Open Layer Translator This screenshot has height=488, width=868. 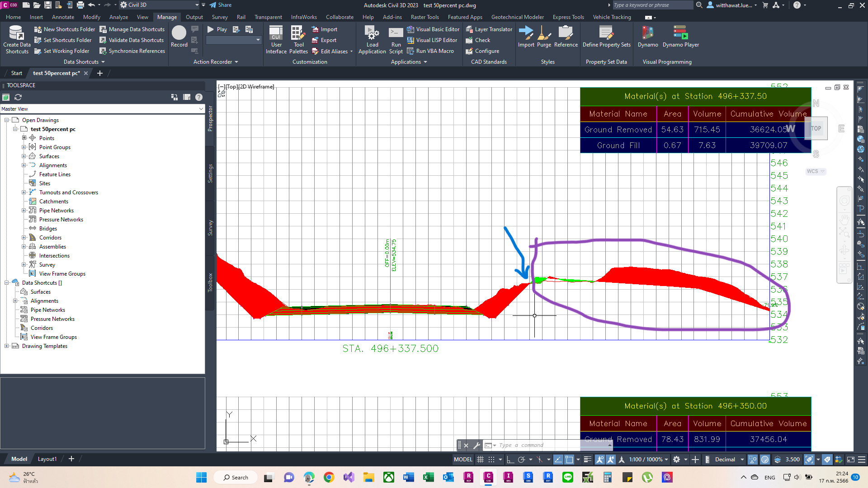tap(489, 29)
